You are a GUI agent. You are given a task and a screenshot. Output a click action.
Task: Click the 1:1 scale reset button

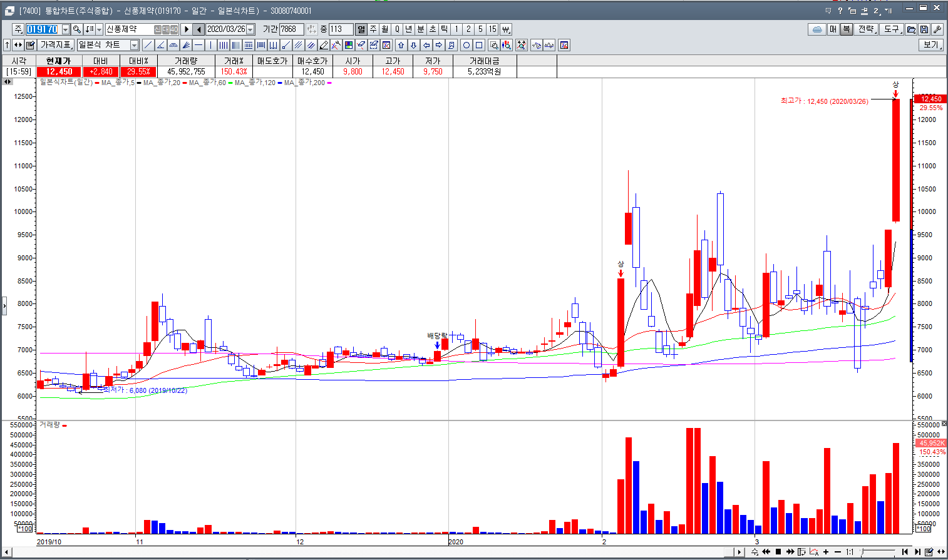(x=850, y=552)
